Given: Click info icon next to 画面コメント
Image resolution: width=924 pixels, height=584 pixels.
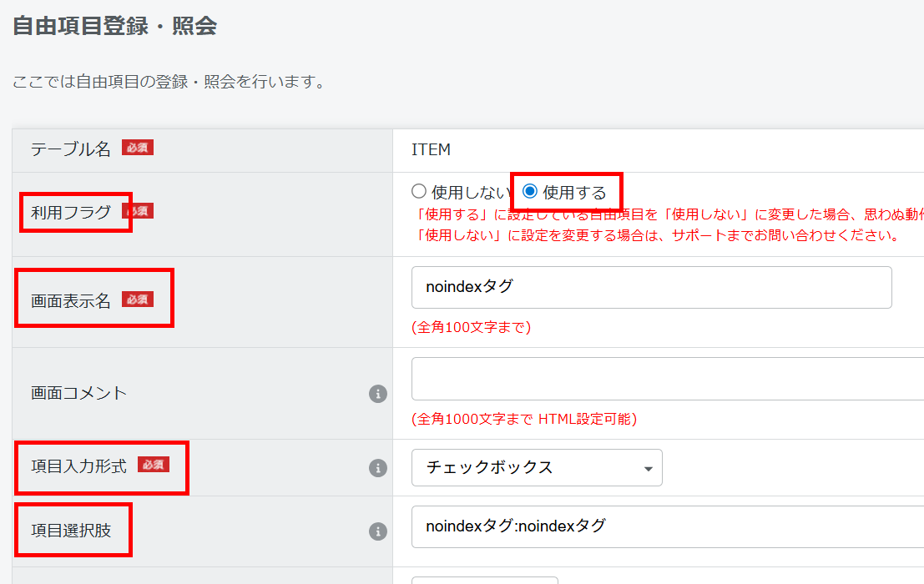Looking at the screenshot, I should 378,393.
